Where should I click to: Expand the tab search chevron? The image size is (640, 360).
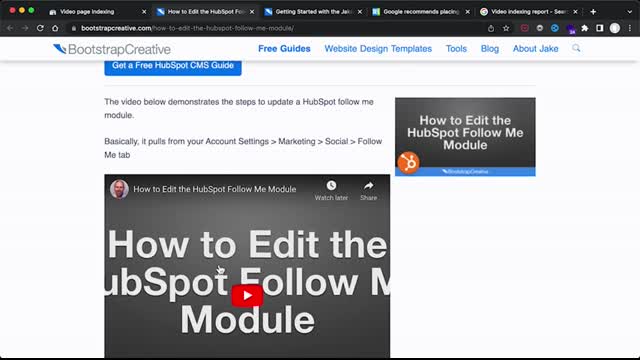pos(629,12)
